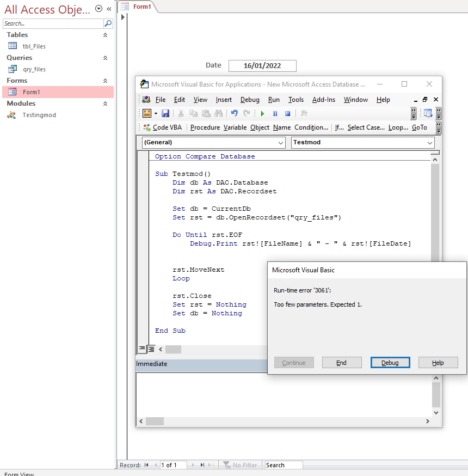Run the Sub with green play icon
Screen dimensions: 468x476
tap(262, 113)
